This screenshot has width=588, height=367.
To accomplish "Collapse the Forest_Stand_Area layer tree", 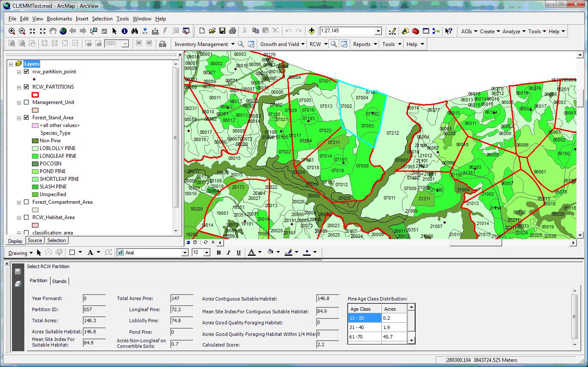I will click(x=19, y=118).
